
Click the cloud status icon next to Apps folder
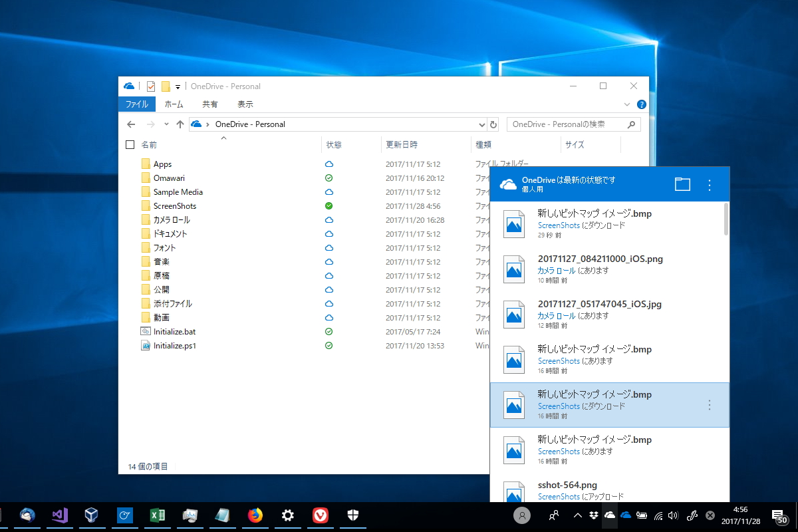click(328, 164)
